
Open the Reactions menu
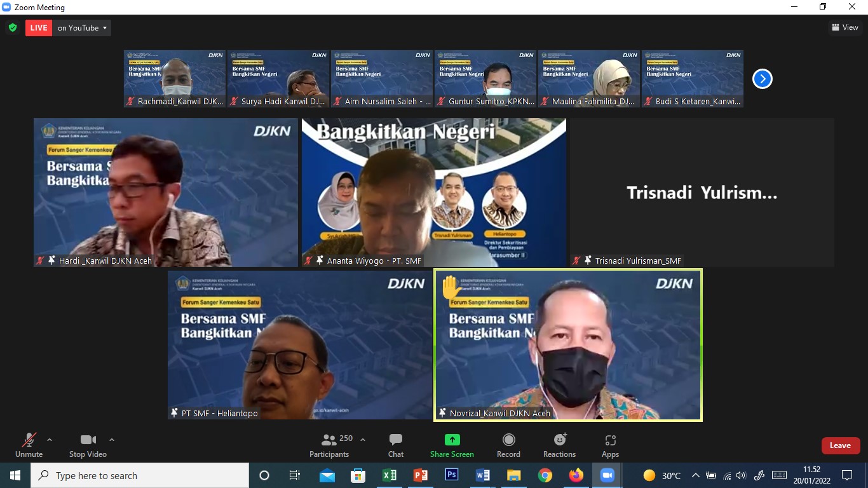(559, 445)
